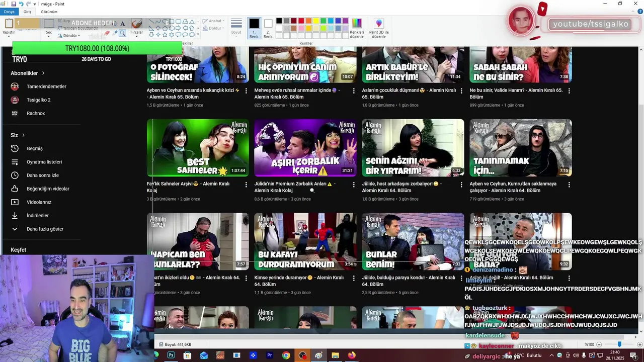The image size is (644, 362).
Task: Open the Seç selection dropdown
Action: coord(49,35)
